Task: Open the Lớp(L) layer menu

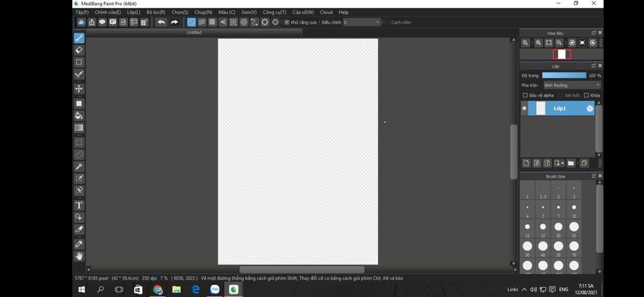Action: [x=133, y=13]
